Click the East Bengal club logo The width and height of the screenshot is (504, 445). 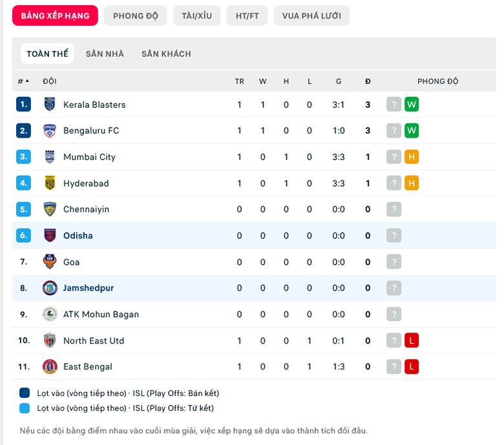click(50, 367)
